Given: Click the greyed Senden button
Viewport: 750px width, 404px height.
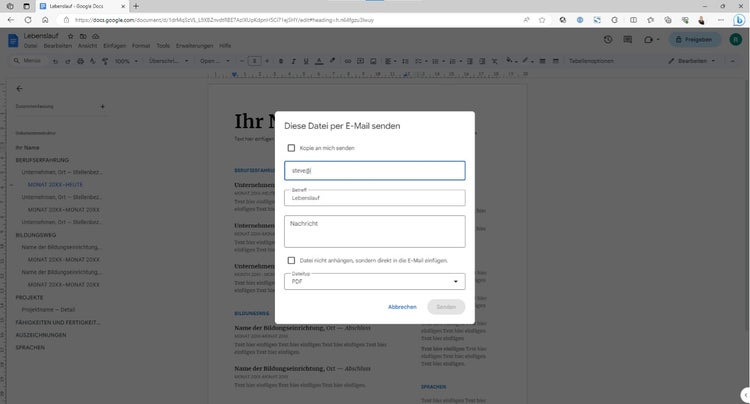Looking at the screenshot, I should [x=446, y=306].
